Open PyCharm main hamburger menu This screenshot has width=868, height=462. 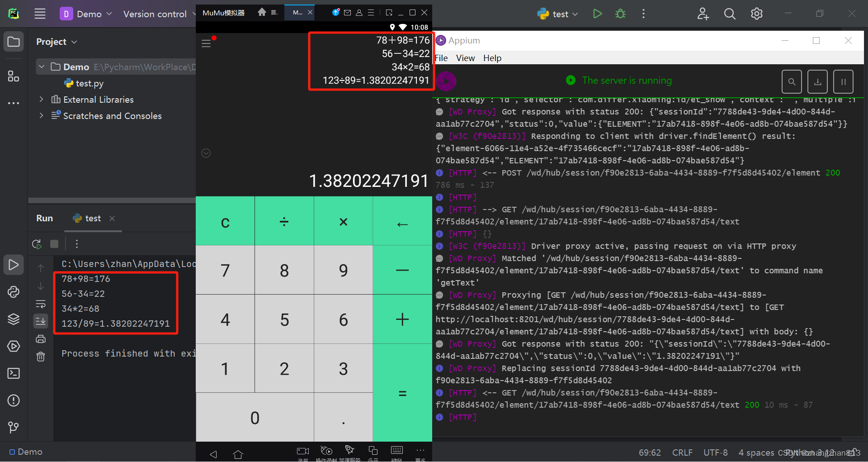[x=40, y=14]
